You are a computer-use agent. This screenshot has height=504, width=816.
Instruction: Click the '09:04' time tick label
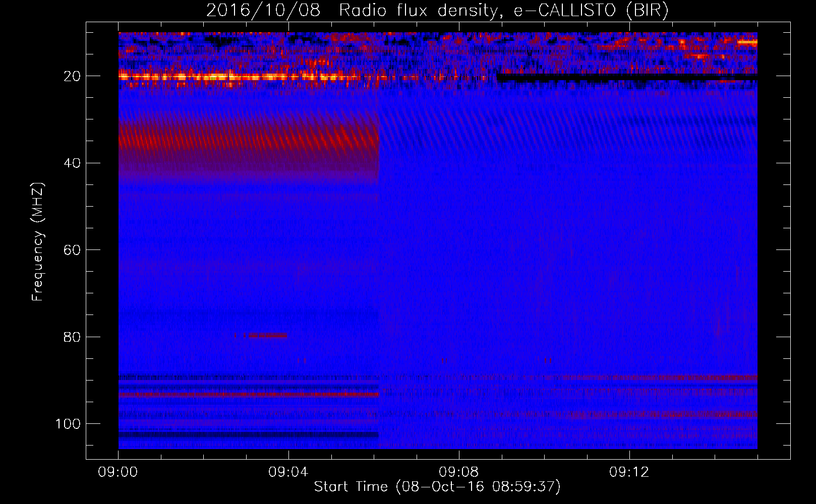(x=288, y=472)
